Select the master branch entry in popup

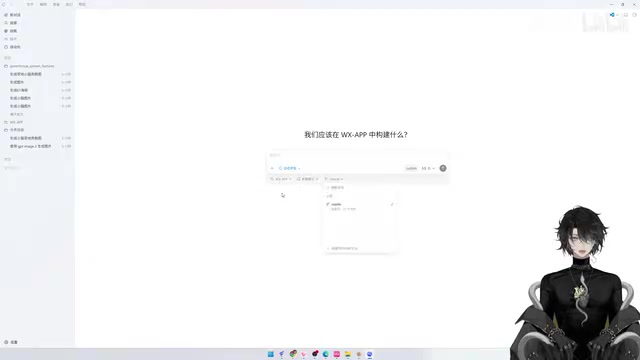point(359,206)
